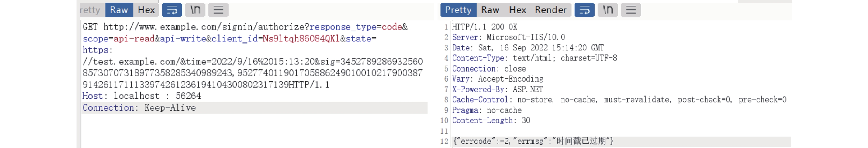Toggle word wrap icon in response panel
The width and height of the screenshot is (868, 148).
(584, 10)
